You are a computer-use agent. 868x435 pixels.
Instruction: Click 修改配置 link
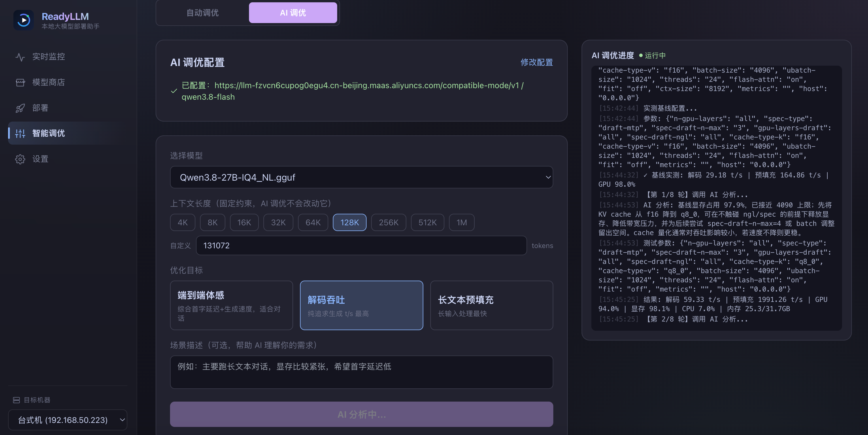tap(536, 62)
